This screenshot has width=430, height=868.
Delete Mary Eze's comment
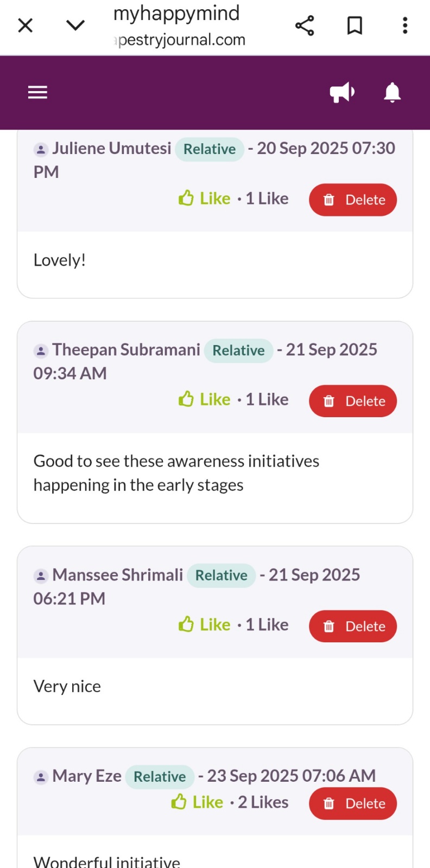pyautogui.click(x=353, y=803)
